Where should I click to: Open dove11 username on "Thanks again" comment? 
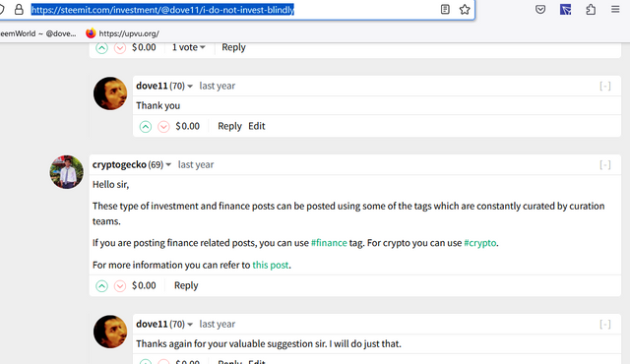tap(152, 324)
